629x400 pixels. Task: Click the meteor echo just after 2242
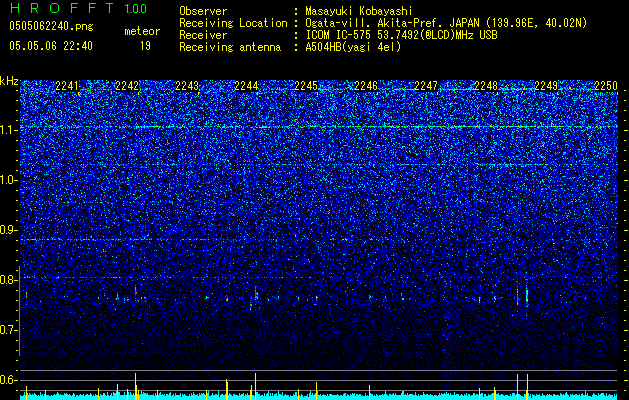click(x=136, y=292)
